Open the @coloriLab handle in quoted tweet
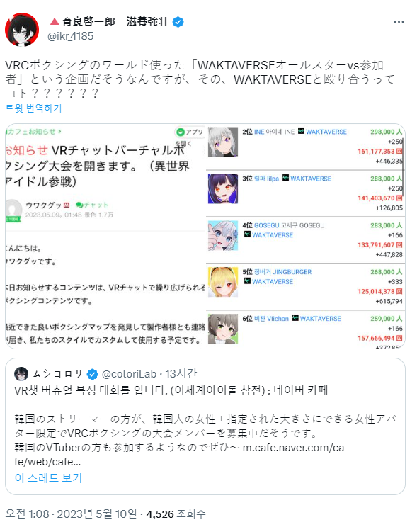Viewport: 417px width, 532px height. coord(129,374)
